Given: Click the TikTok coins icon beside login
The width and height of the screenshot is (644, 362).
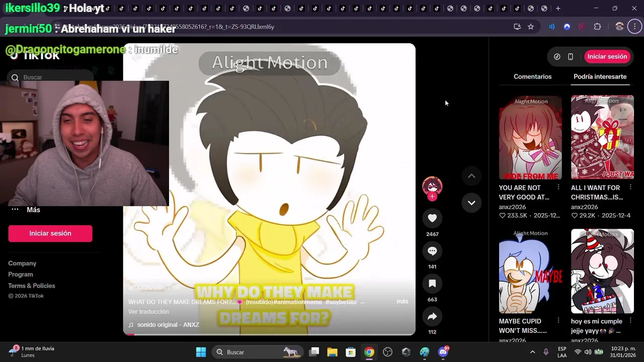Looking at the screenshot, I should 557,57.
